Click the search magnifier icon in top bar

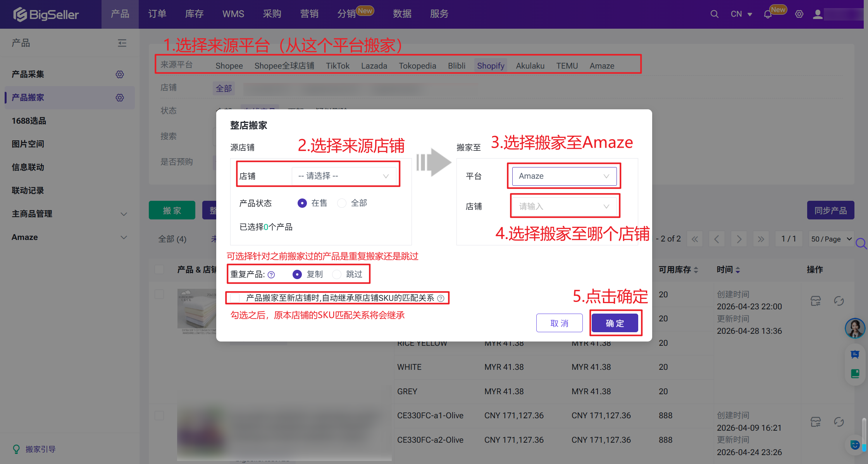[714, 14]
